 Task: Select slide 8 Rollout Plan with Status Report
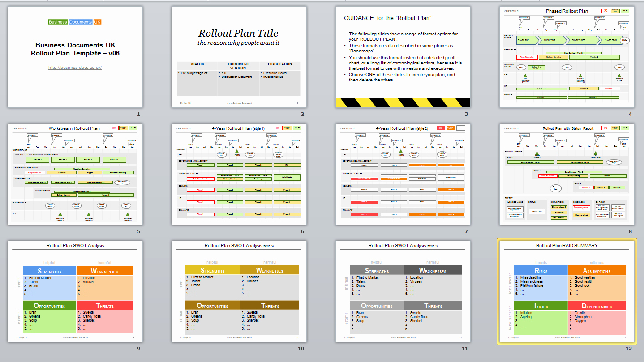point(567,174)
